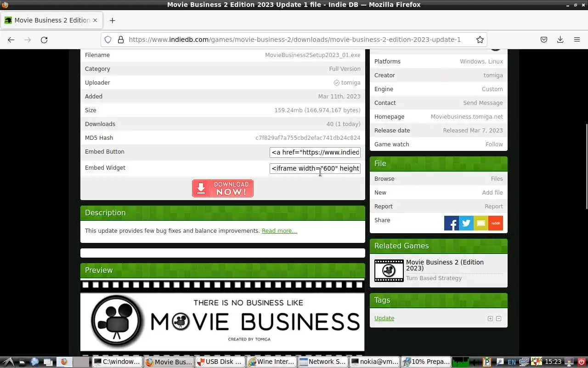The width and height of the screenshot is (588, 368).
Task: Select the Movie Business 2 Edition tab
Action: pyautogui.click(x=51, y=20)
